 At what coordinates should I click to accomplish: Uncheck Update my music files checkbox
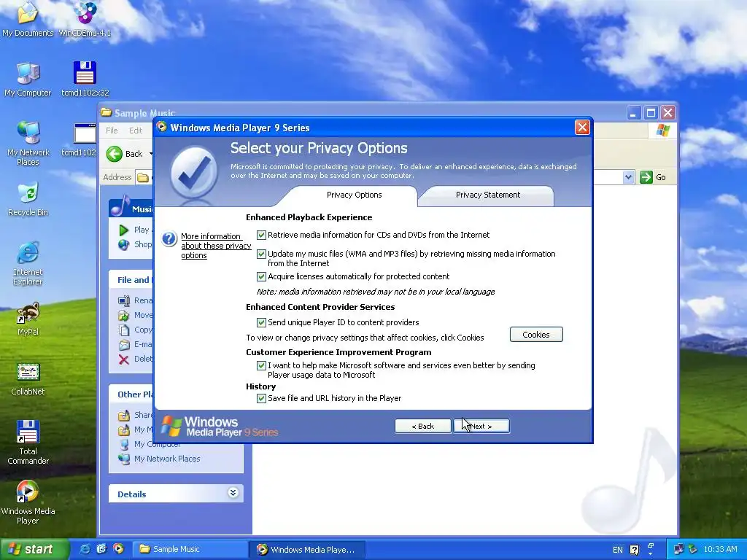pos(261,254)
